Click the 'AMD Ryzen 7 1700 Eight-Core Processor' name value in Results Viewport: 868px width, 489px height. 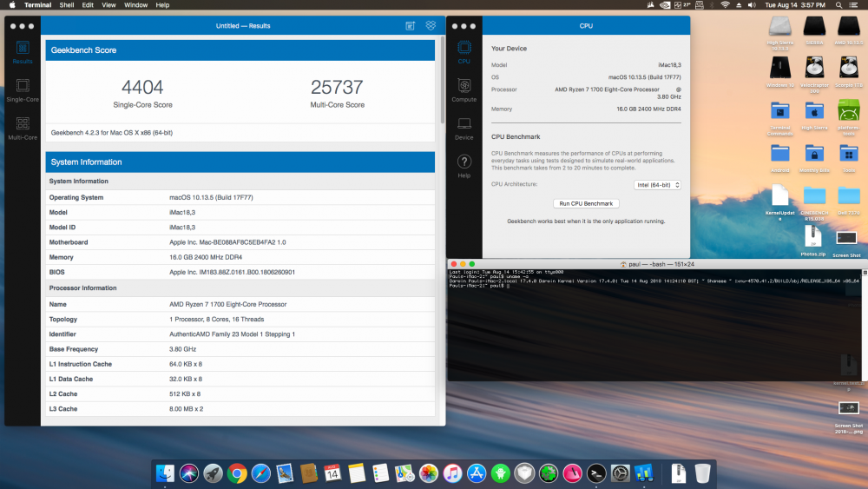227,304
